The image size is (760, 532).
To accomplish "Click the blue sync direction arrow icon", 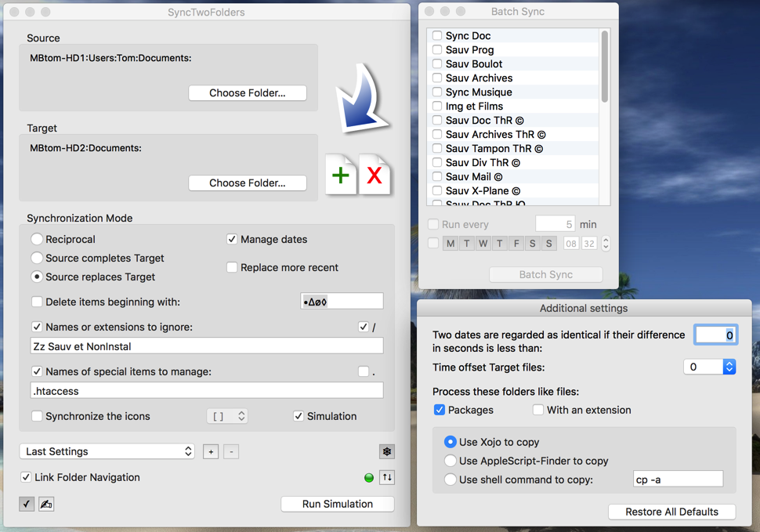I will (x=361, y=99).
